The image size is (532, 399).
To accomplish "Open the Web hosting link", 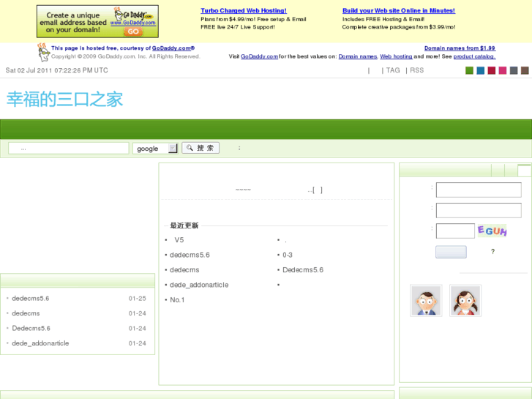I will click(x=396, y=56).
